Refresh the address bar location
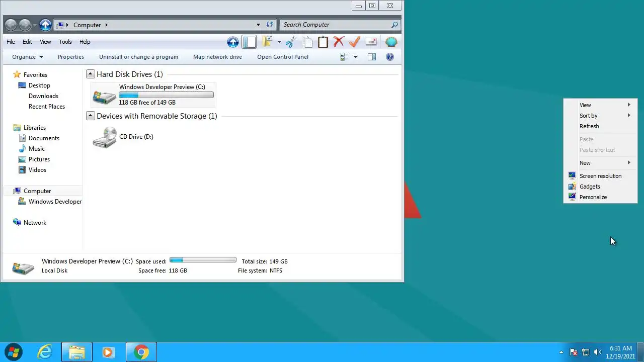 pyautogui.click(x=270, y=25)
